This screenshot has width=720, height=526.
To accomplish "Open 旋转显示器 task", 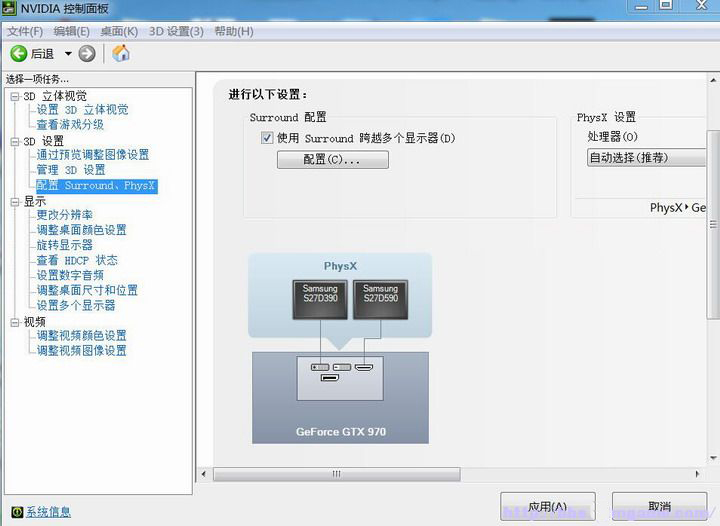I will pos(65,245).
